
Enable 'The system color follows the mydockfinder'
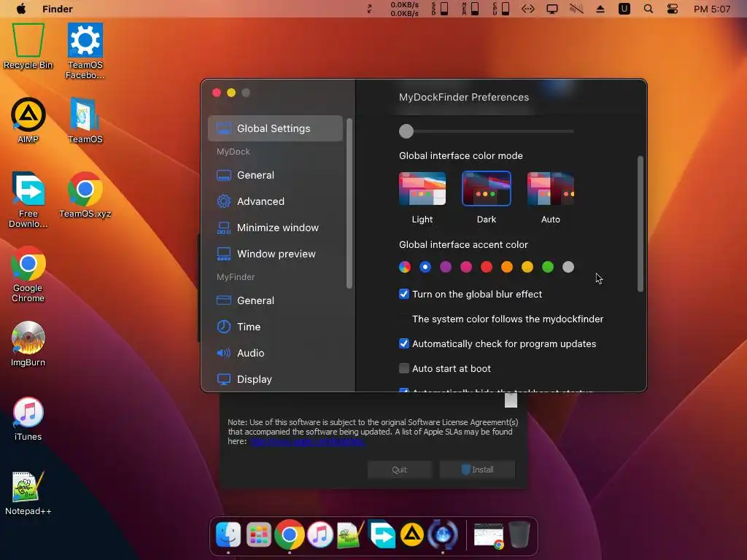(x=404, y=319)
